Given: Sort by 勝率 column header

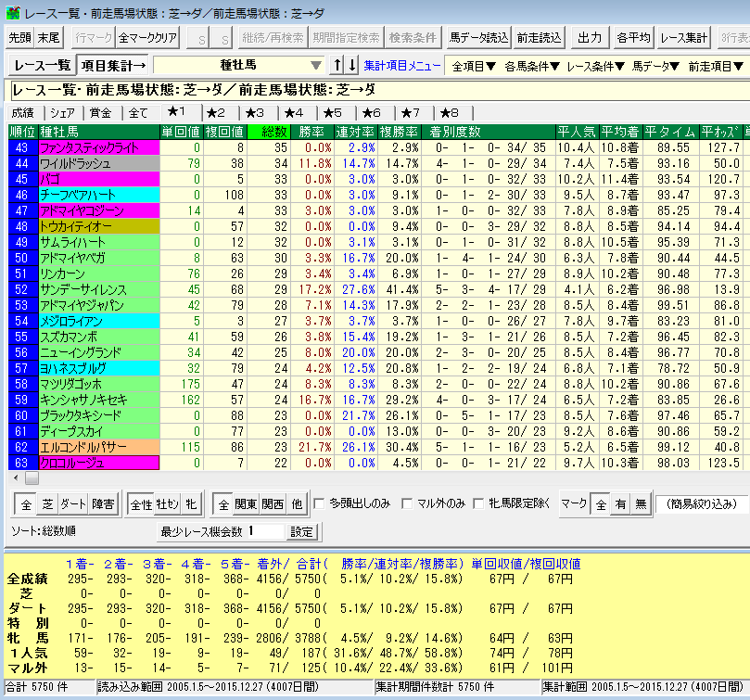Looking at the screenshot, I should [311, 132].
